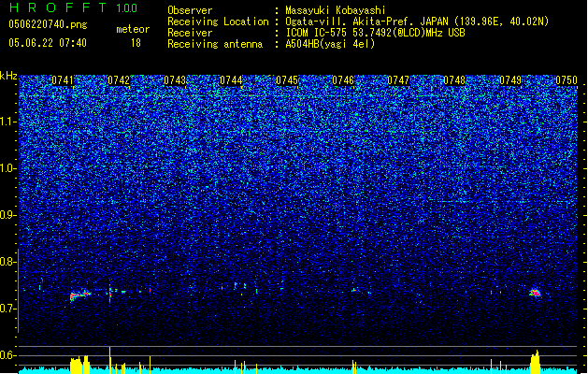Viewport: 588px width, 374px height.
Task: Click the 0750 time marker
Action: [x=566, y=80]
